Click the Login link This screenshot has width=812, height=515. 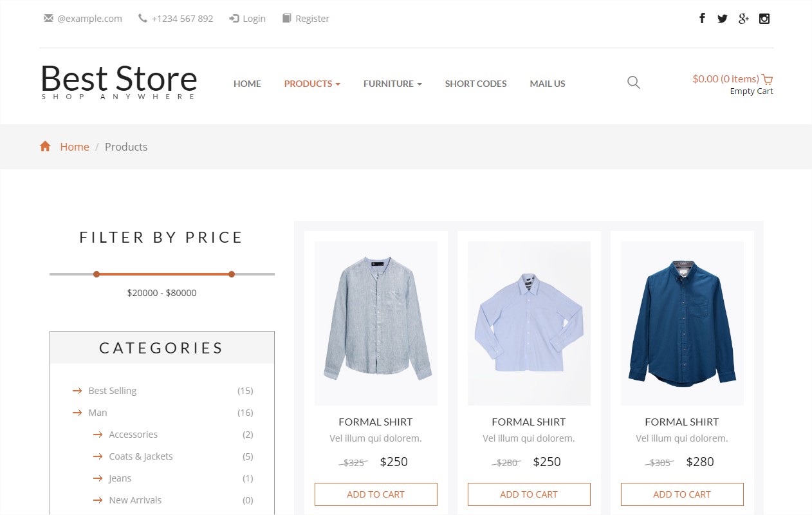click(254, 19)
